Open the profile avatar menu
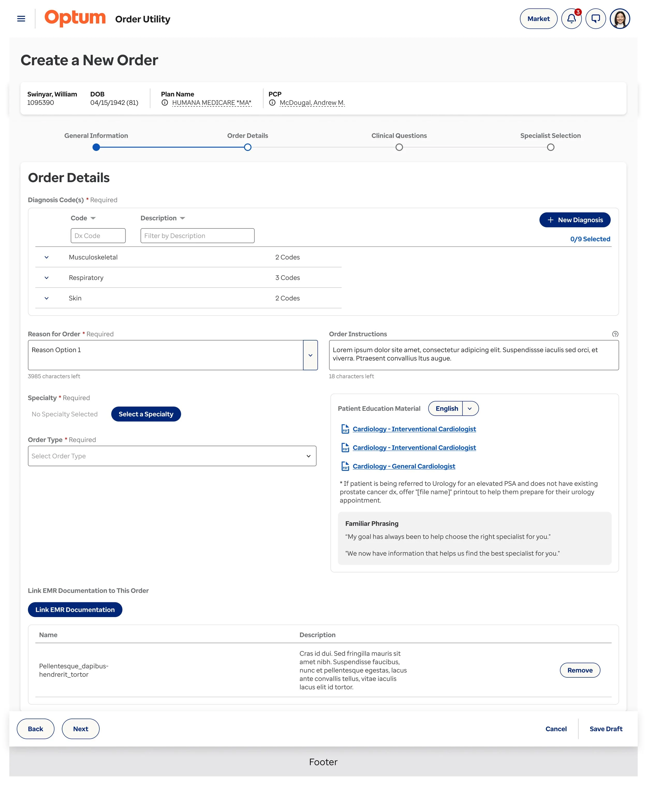 (x=620, y=18)
